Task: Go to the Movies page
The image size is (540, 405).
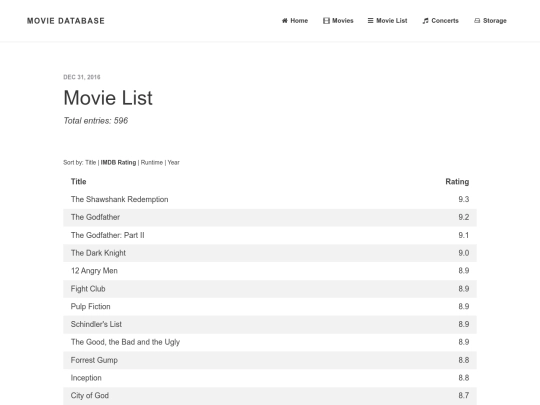Action: [x=338, y=21]
